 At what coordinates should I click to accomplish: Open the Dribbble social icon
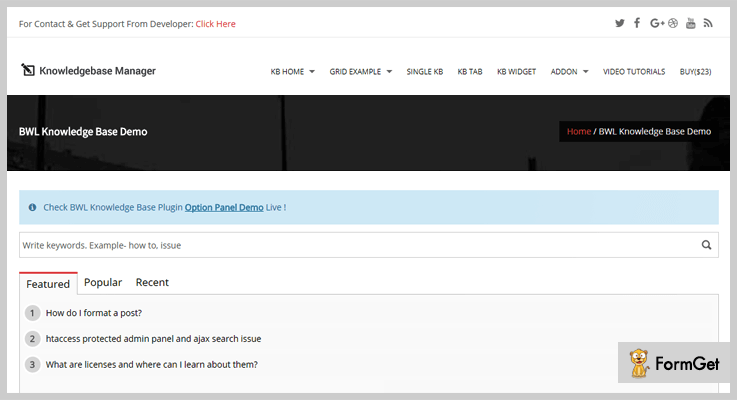click(673, 23)
